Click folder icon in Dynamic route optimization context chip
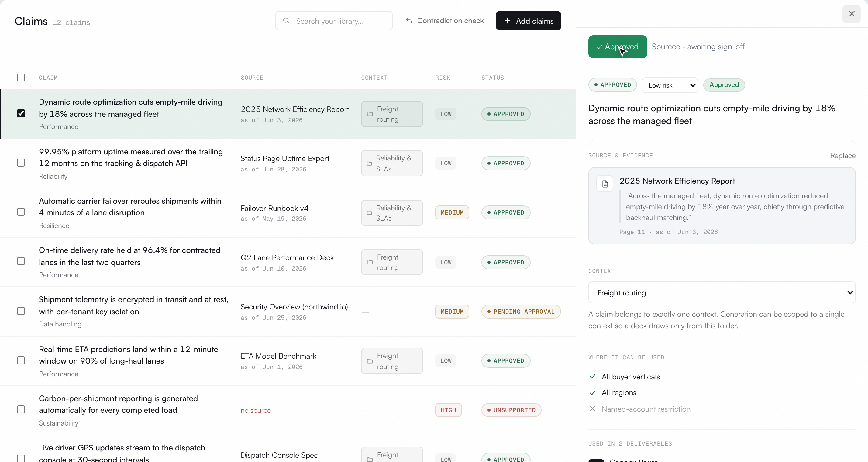 [370, 114]
